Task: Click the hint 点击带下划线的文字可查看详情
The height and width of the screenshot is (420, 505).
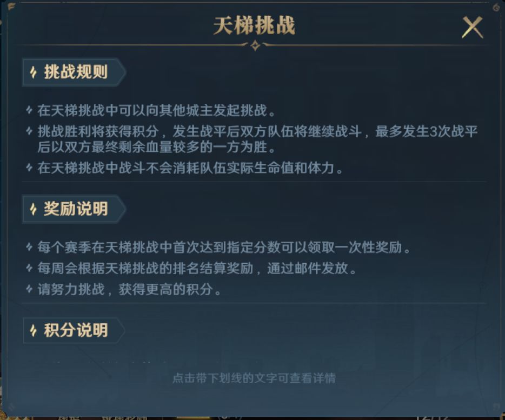Action: 254,378
